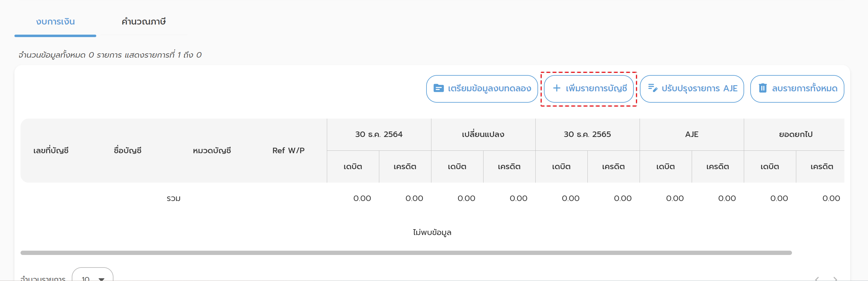Image resolution: width=868 pixels, height=281 pixels.
Task: Click the เปลี่ยนแปลง column group header
Action: (x=483, y=135)
